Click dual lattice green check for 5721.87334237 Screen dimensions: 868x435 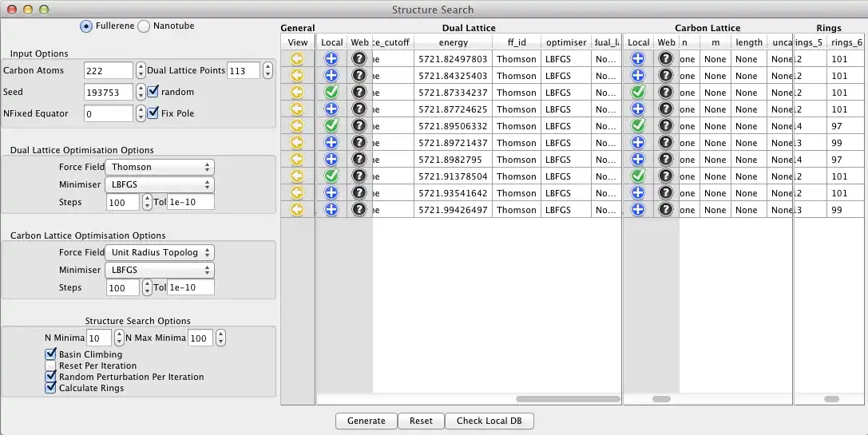[x=331, y=93]
